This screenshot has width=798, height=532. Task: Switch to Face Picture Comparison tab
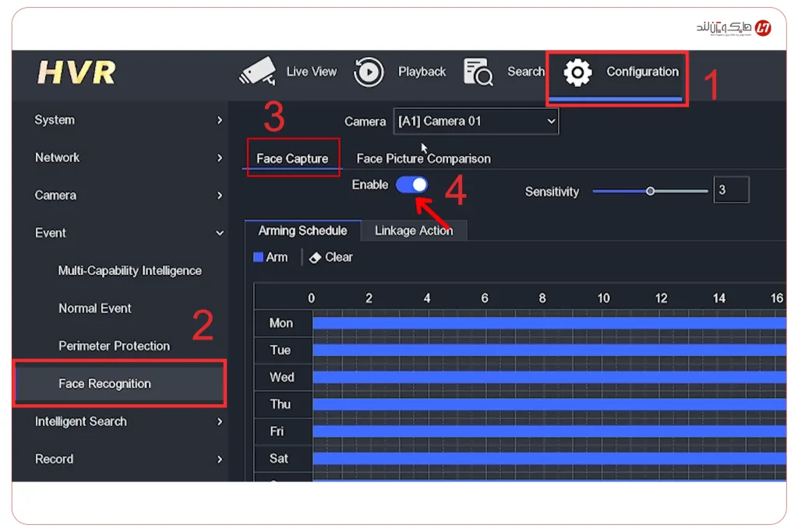tap(423, 158)
